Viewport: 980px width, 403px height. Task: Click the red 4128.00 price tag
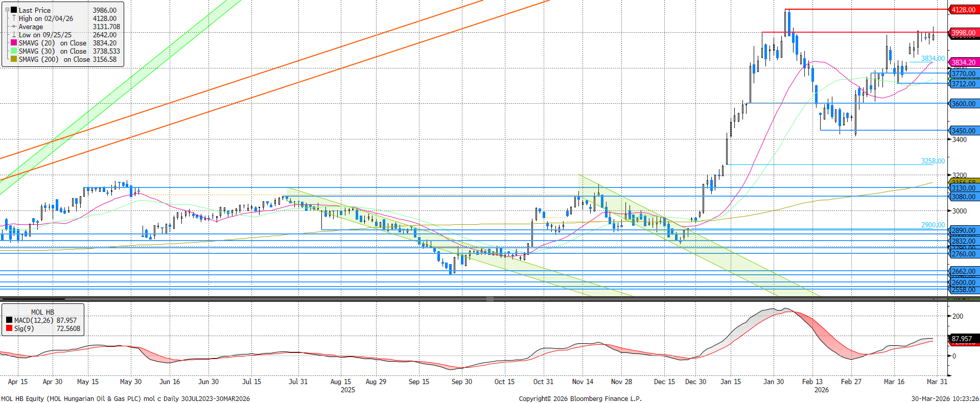[963, 10]
